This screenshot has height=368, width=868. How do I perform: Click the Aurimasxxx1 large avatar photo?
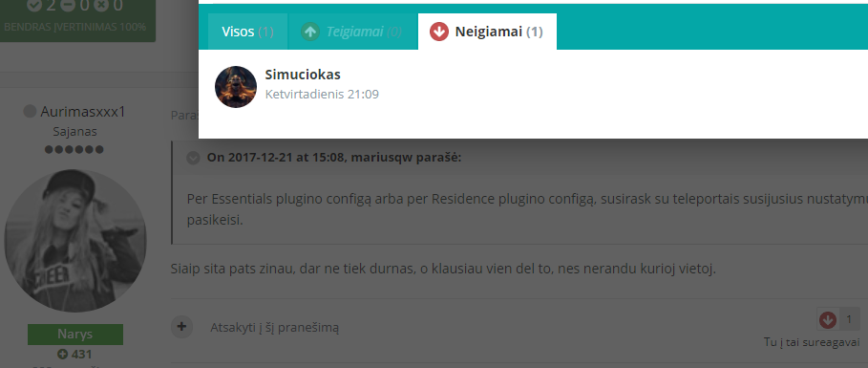[75, 240]
